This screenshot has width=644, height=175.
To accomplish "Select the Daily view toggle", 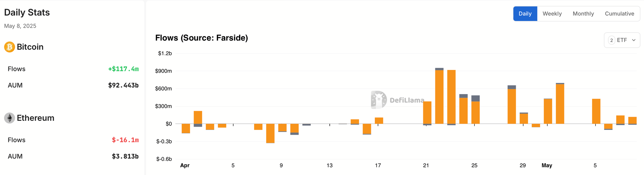I will click(x=525, y=14).
